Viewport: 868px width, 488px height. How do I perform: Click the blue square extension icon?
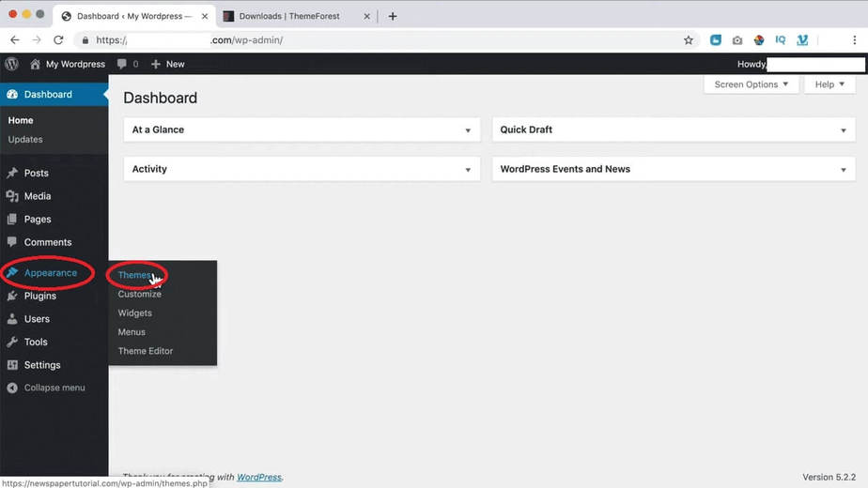pos(716,39)
